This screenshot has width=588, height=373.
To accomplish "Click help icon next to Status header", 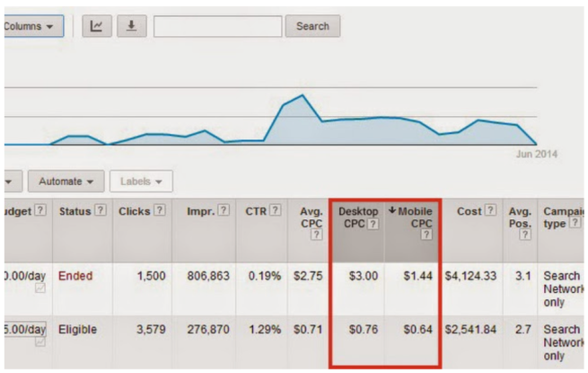I will pos(101,210).
